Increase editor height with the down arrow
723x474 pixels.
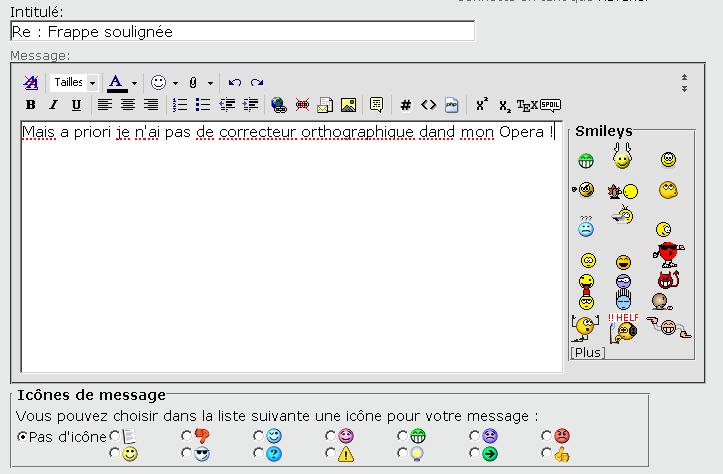684,88
